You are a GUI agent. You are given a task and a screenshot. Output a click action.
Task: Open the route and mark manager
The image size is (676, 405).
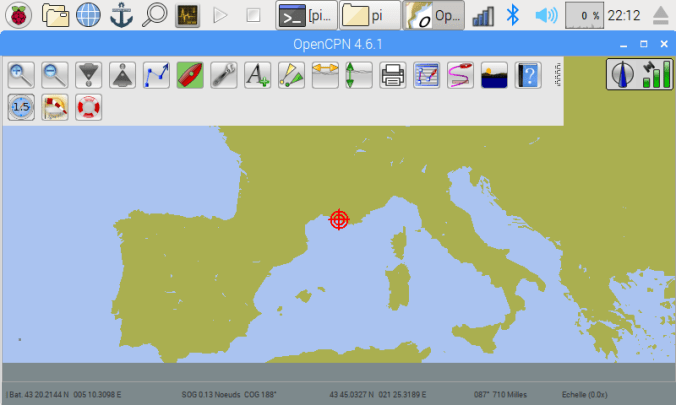click(x=427, y=75)
